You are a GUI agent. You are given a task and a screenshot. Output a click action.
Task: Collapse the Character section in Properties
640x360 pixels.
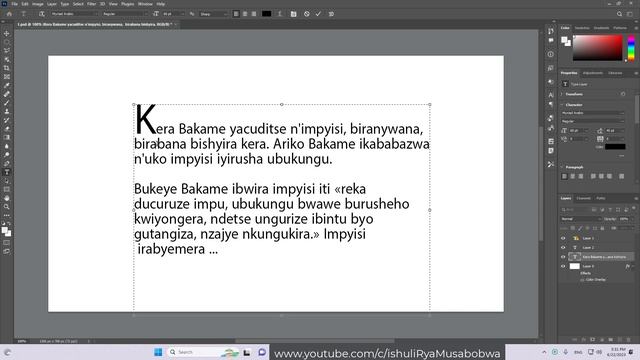562,105
